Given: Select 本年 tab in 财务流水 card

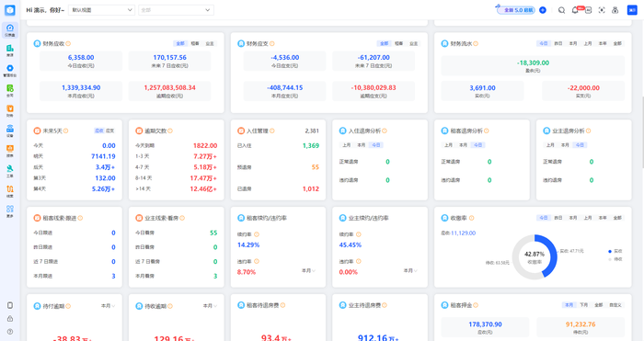Looking at the screenshot, I should (x=603, y=43).
